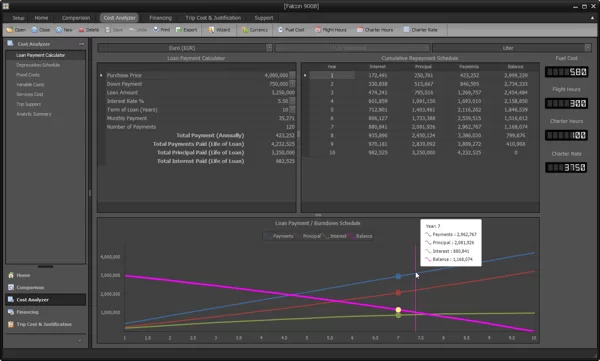
Task: Click the red Principal marker at year 7
Action: pyautogui.click(x=398, y=292)
